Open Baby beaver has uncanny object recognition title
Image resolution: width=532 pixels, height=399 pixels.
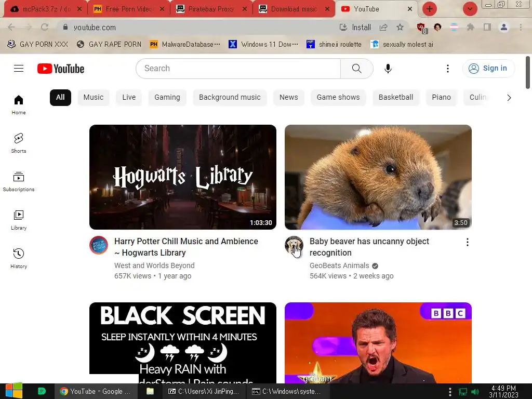click(369, 247)
